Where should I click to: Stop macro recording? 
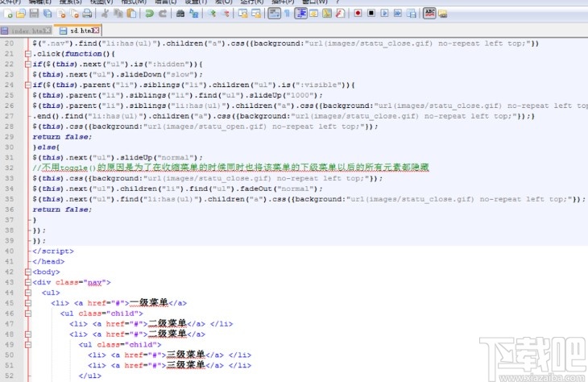tap(371, 14)
